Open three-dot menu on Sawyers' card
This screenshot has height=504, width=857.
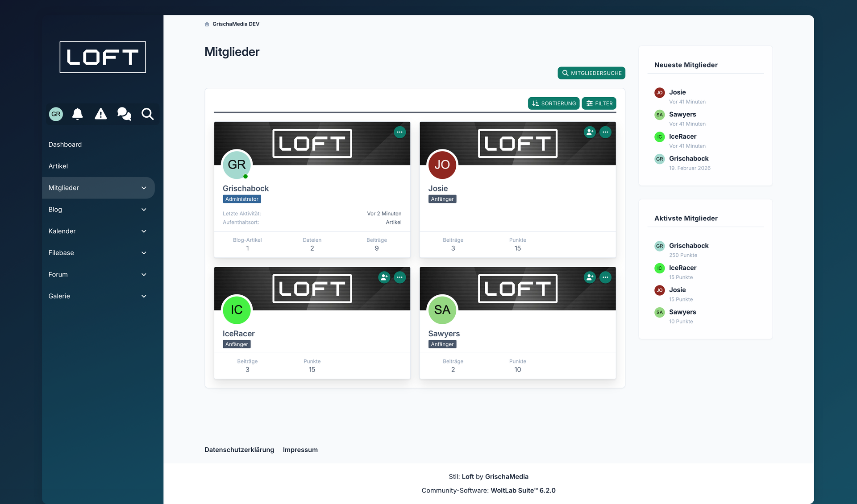pos(605,277)
